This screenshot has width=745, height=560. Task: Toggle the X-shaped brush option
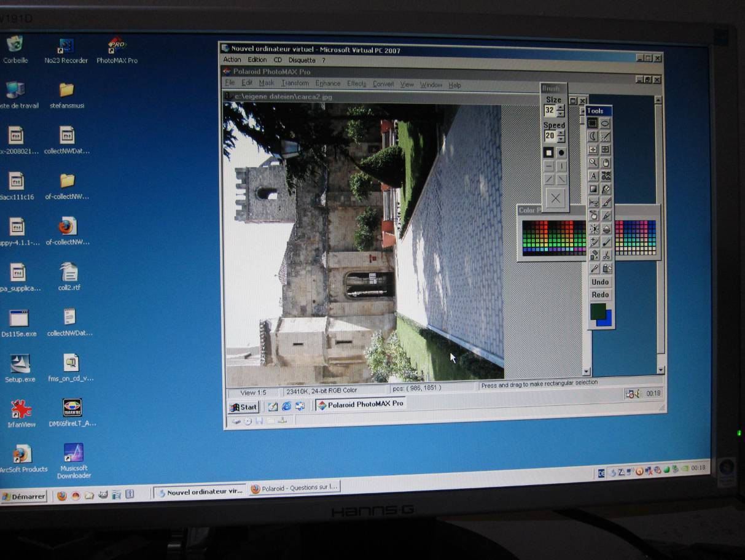pyautogui.click(x=556, y=198)
